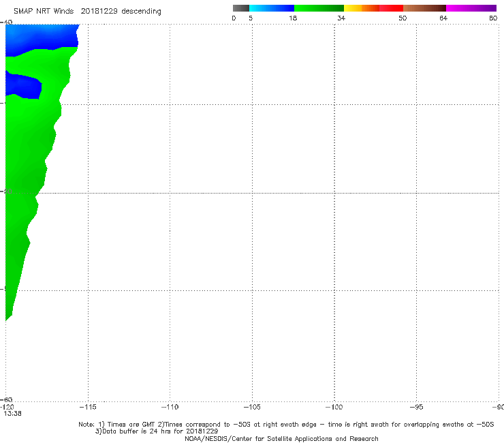Click latitude label -40 at top left
This screenshot has height=443, width=504.
(6, 22)
